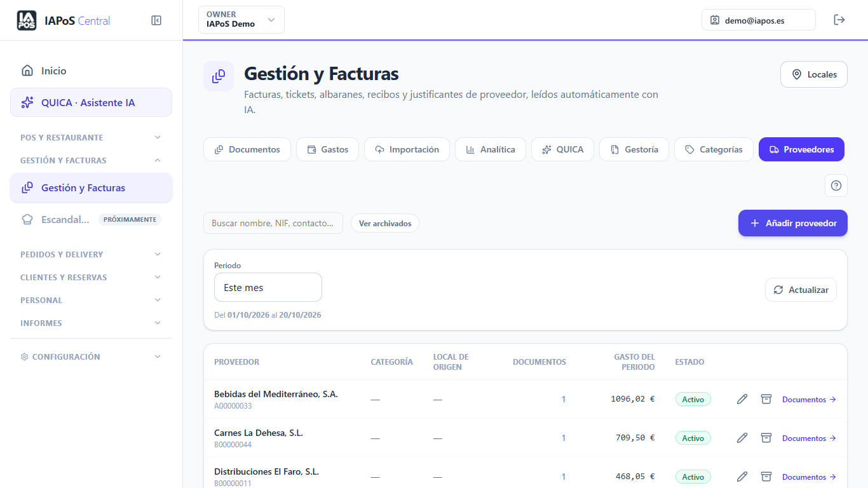Expand PEDIDOS Y DELIVERY section
This screenshot has height=488, width=868.
(x=91, y=254)
